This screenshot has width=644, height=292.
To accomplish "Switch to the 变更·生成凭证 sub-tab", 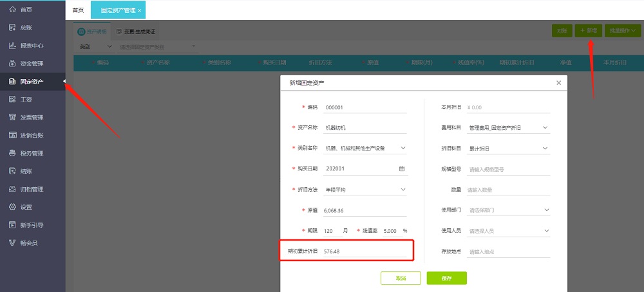I will pyautogui.click(x=135, y=32).
